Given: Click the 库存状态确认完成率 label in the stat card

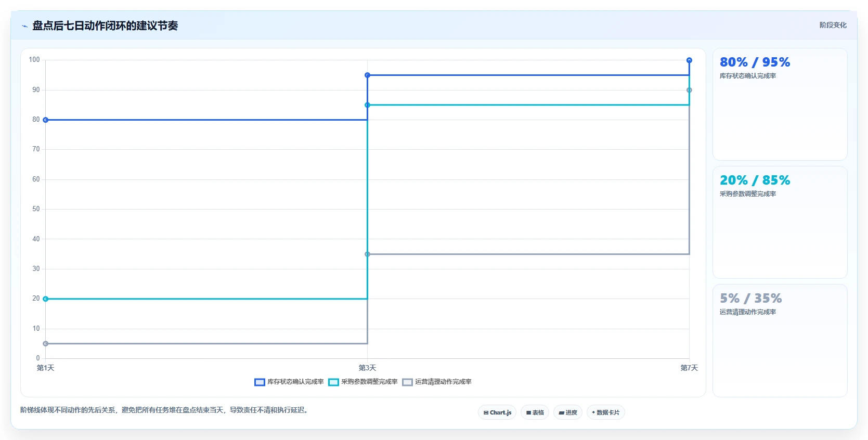Looking at the screenshot, I should 748,76.
